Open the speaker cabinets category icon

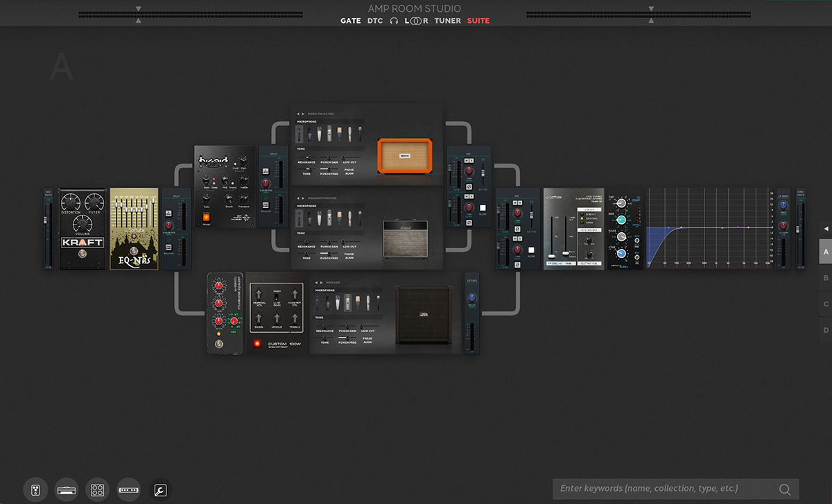(98, 490)
